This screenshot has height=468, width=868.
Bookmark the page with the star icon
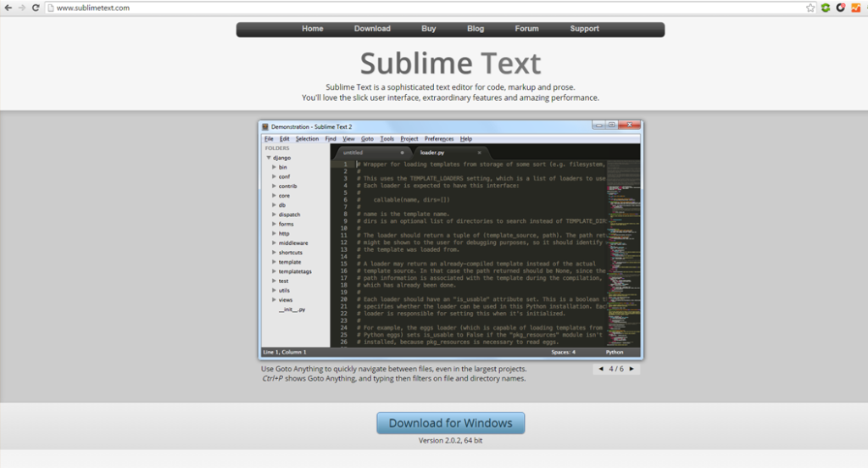(x=810, y=8)
